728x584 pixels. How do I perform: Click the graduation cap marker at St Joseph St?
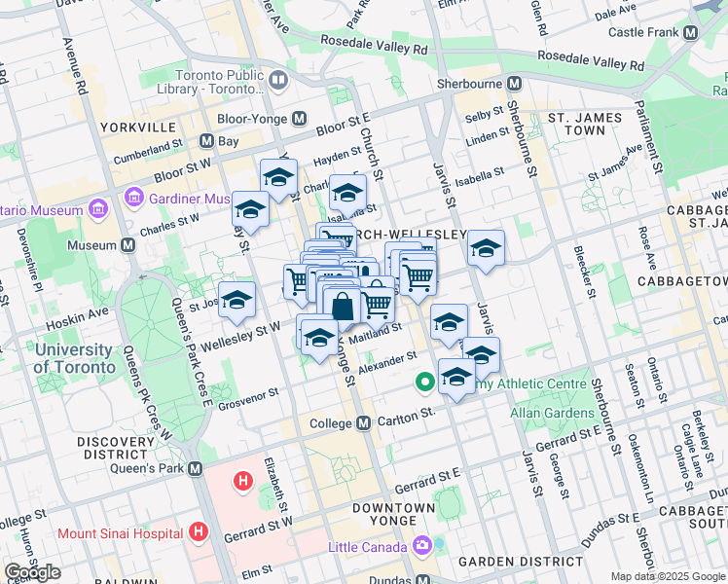point(237,303)
